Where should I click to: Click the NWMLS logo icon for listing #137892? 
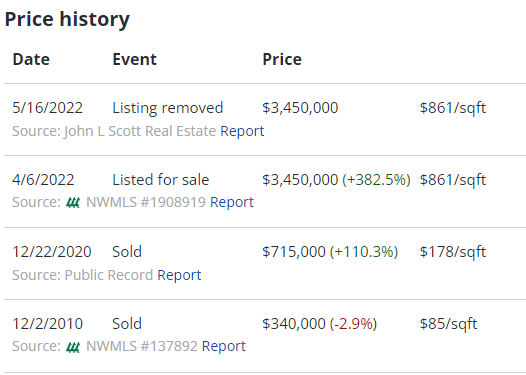[73, 347]
